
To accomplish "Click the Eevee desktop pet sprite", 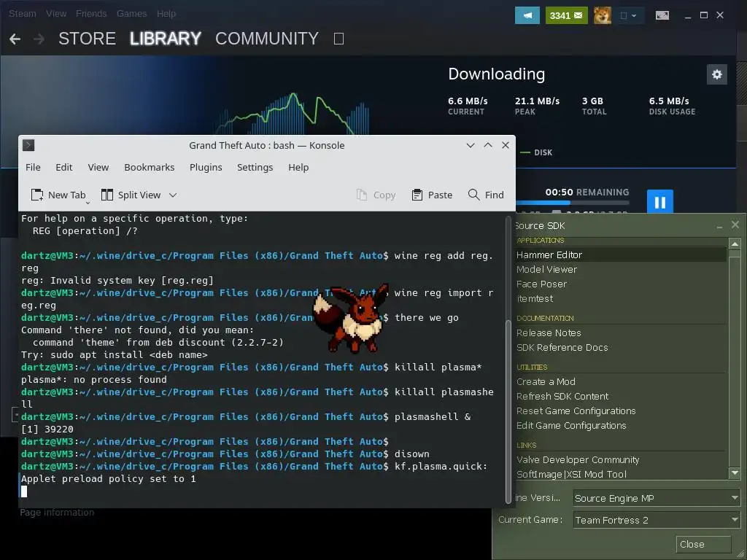I will pos(351,319).
